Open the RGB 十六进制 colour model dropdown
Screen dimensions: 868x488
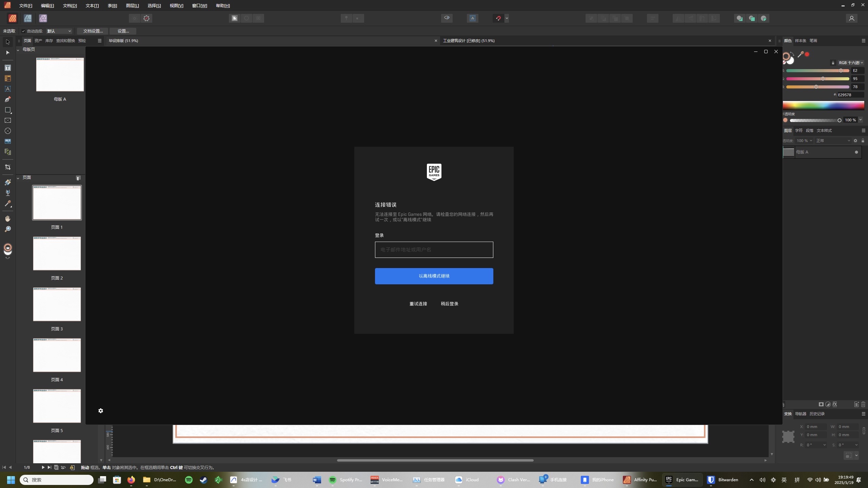click(x=851, y=63)
